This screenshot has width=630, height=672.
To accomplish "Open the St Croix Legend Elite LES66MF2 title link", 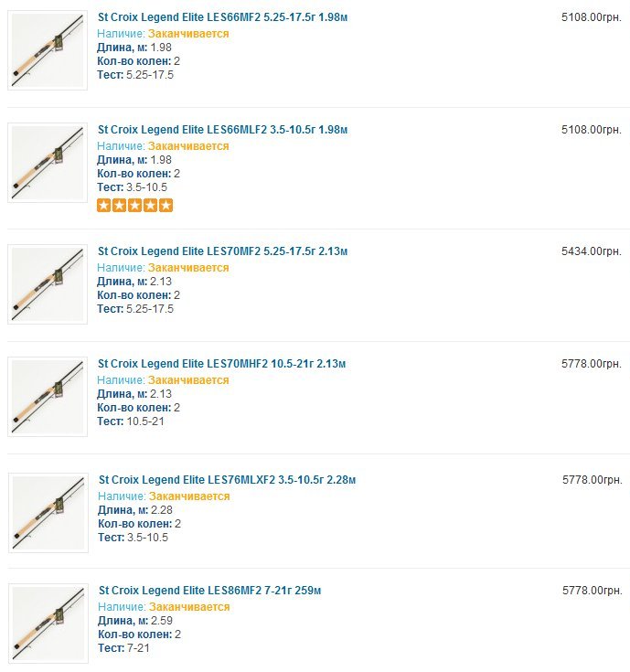I will pos(222,17).
